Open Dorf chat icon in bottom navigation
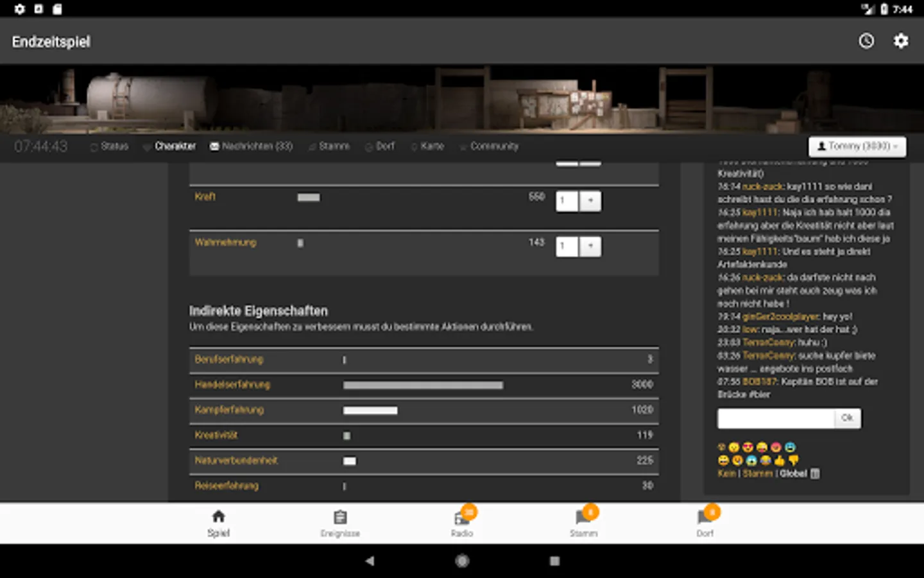Viewport: 924px width, 578px height. tap(704, 518)
